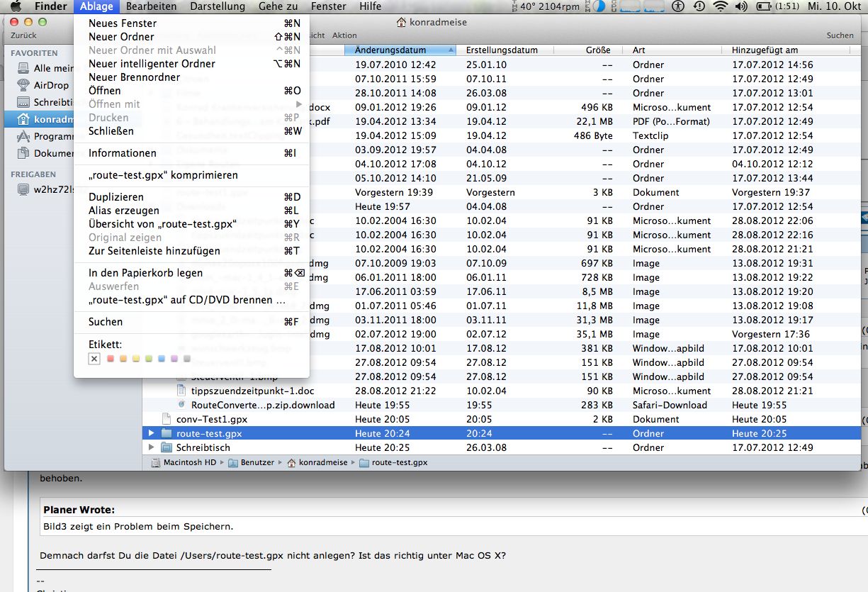
Task: Apply the red Etikett color label
Action: coord(111,359)
